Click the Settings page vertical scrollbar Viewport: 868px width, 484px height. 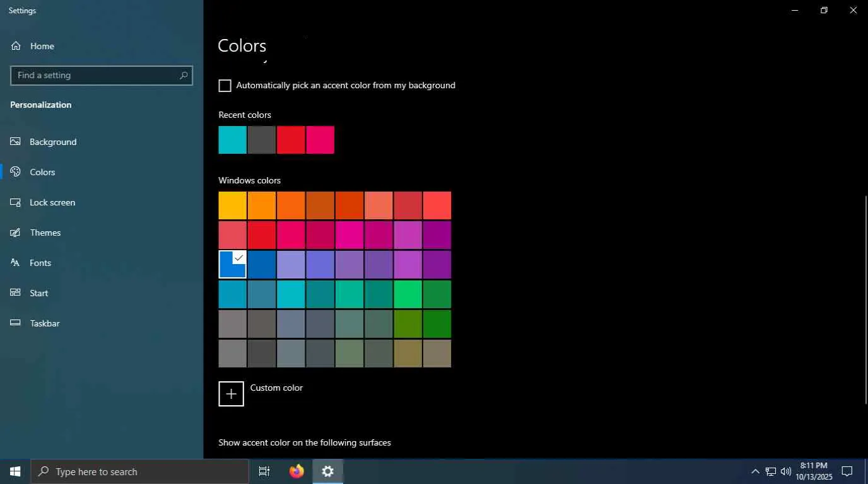click(865, 299)
